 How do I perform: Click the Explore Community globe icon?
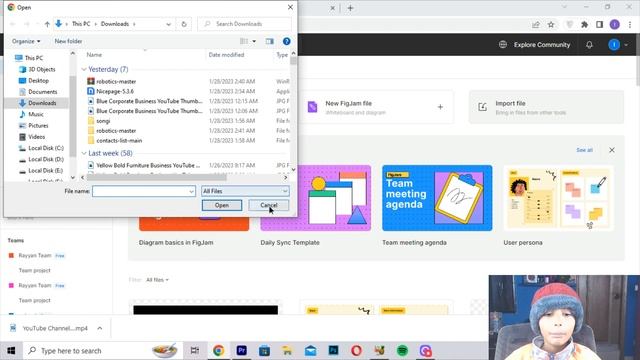pos(503,44)
